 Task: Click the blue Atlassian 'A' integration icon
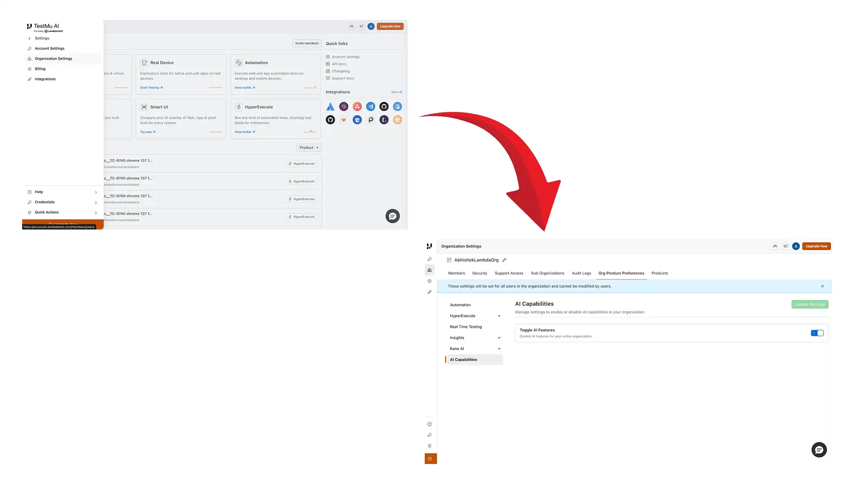[x=330, y=106]
